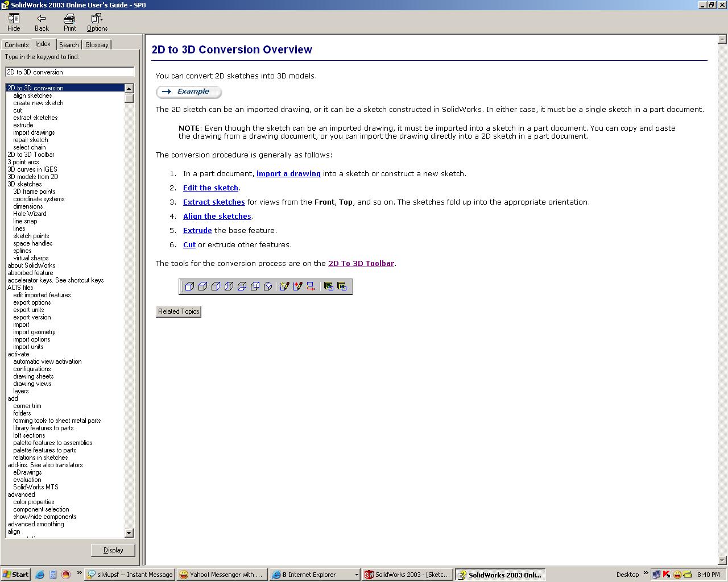Select 'align sketches' index entry
728x582 pixels.
(x=32, y=95)
